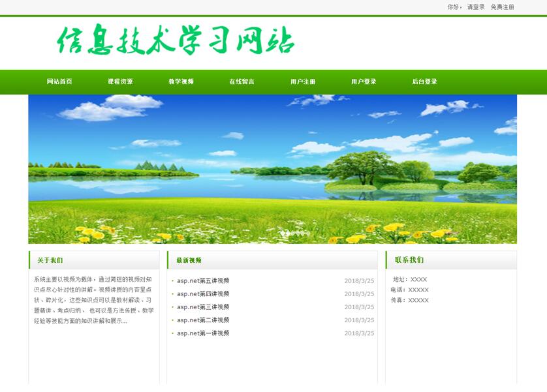
Task: Open the 后台登录 admin login page
Action: coord(424,82)
